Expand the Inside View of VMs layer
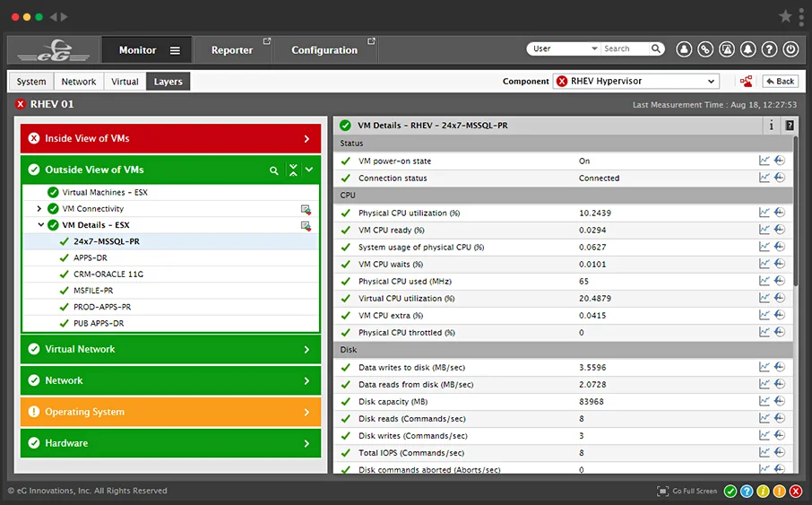 (307, 139)
